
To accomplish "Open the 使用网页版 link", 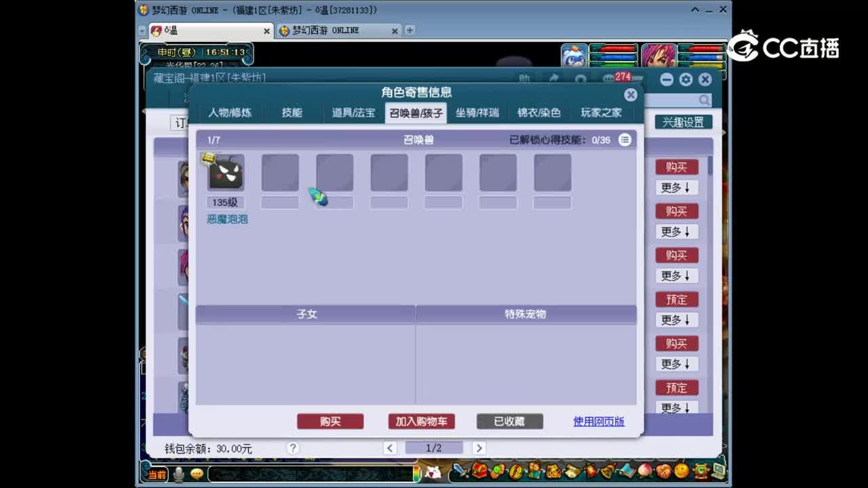I will pos(599,421).
